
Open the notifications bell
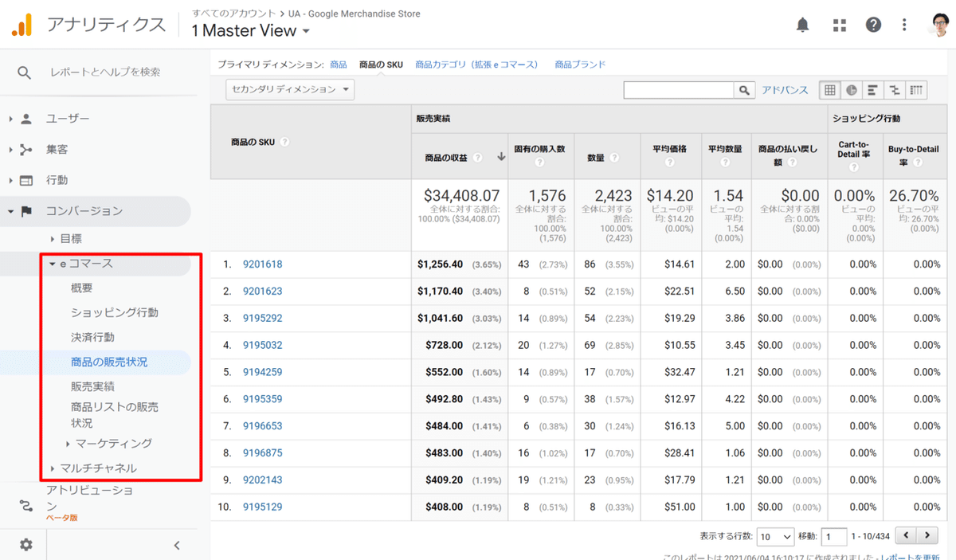(x=803, y=25)
